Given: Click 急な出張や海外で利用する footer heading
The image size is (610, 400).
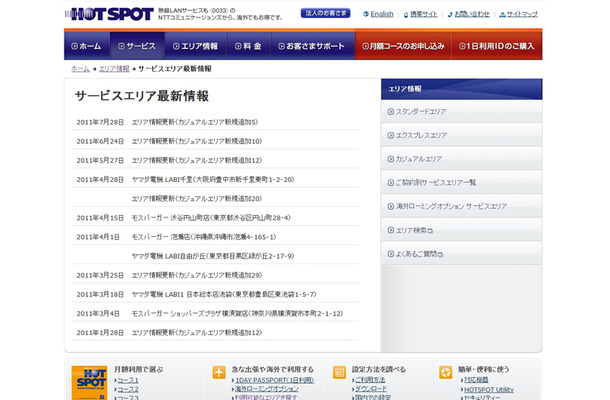Looking at the screenshot, I should pyautogui.click(x=273, y=369).
